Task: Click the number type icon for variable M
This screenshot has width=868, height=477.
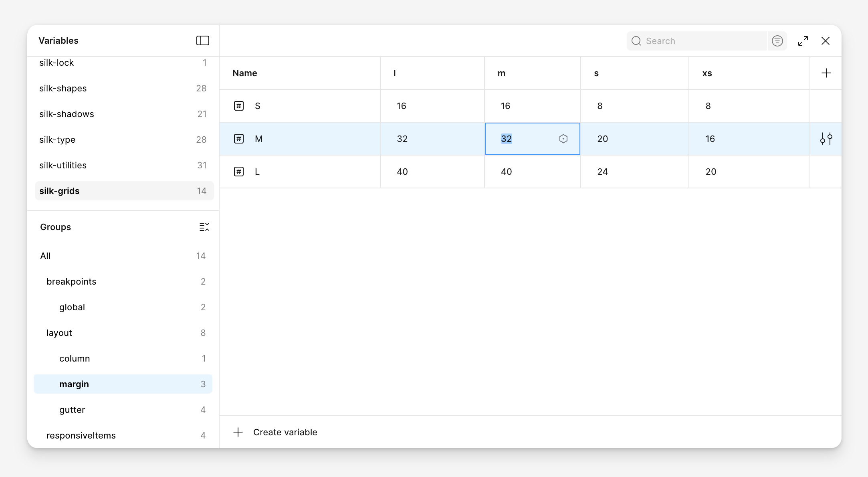Action: pos(239,139)
